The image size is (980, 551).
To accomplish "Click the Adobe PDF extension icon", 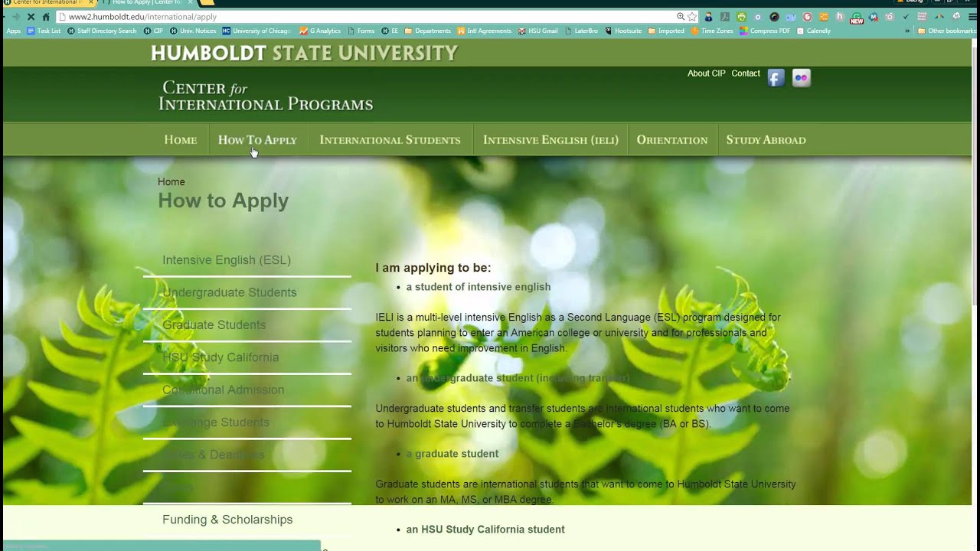I will click(x=724, y=17).
